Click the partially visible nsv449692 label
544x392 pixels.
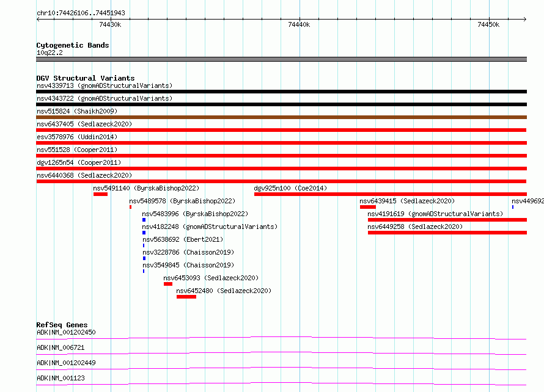pyautogui.click(x=527, y=201)
